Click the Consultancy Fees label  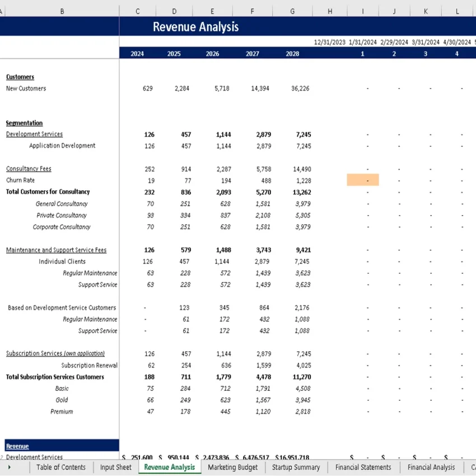(29, 169)
